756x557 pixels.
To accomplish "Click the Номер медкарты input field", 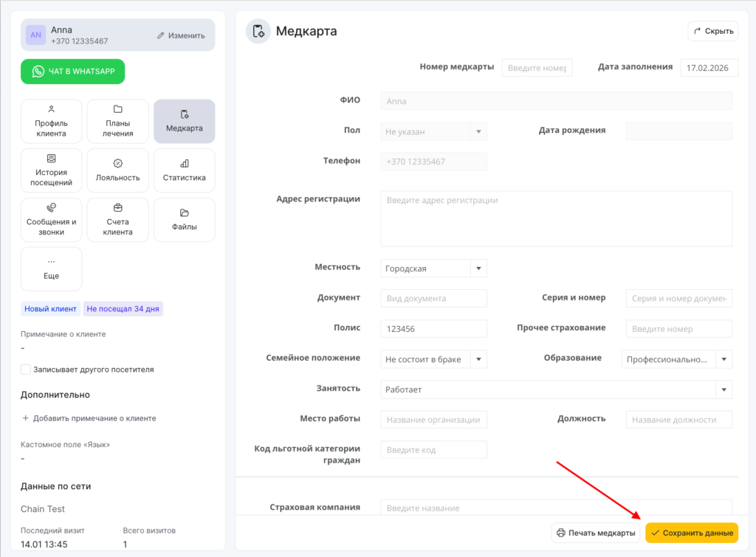I will coord(537,68).
